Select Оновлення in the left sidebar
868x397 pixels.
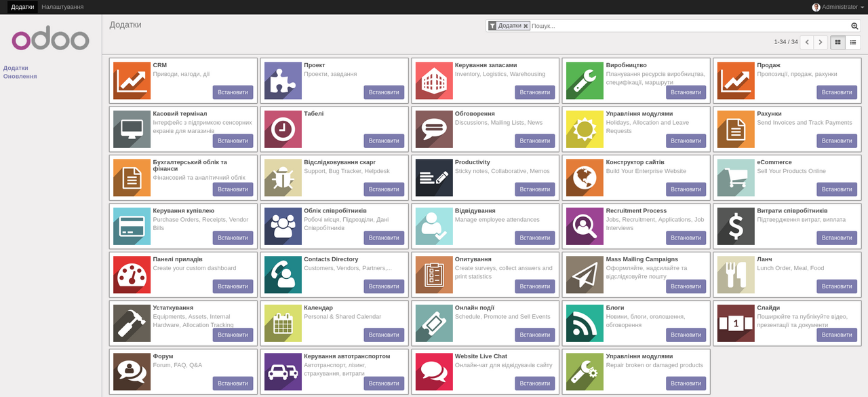[x=20, y=76]
